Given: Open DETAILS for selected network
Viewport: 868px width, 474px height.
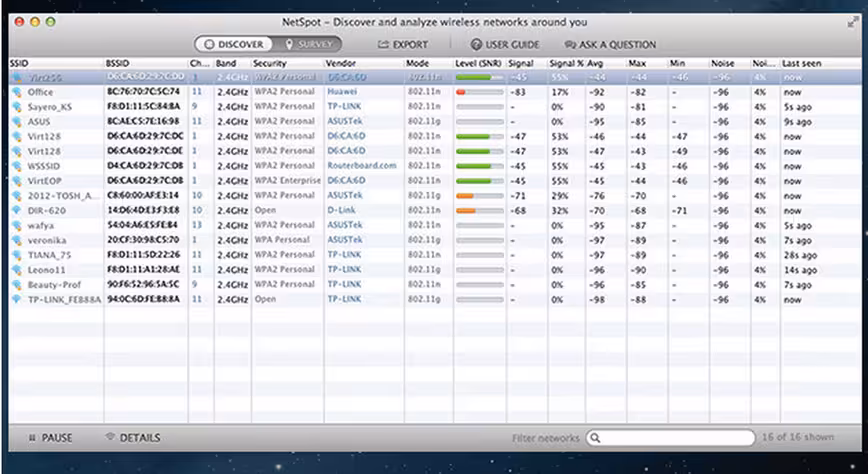Looking at the screenshot, I should coord(133,438).
